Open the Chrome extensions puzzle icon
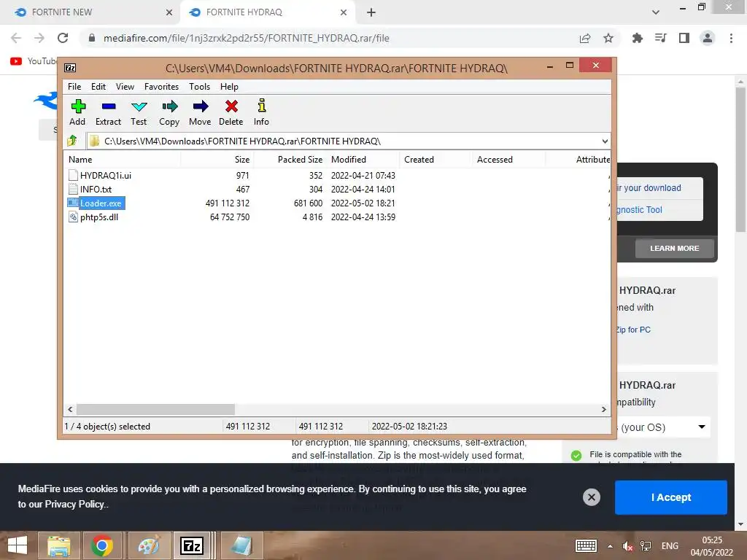Viewport: 747px width, 560px height. [x=638, y=38]
